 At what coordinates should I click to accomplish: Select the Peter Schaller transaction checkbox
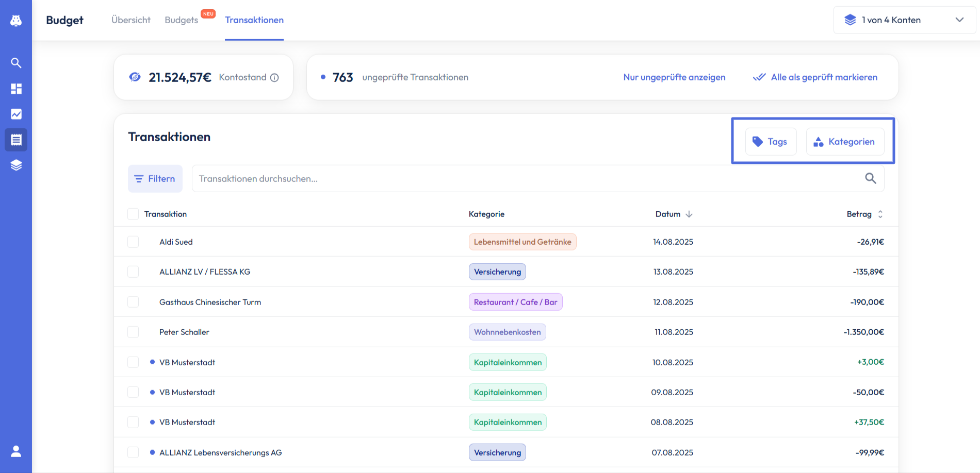[x=133, y=332]
